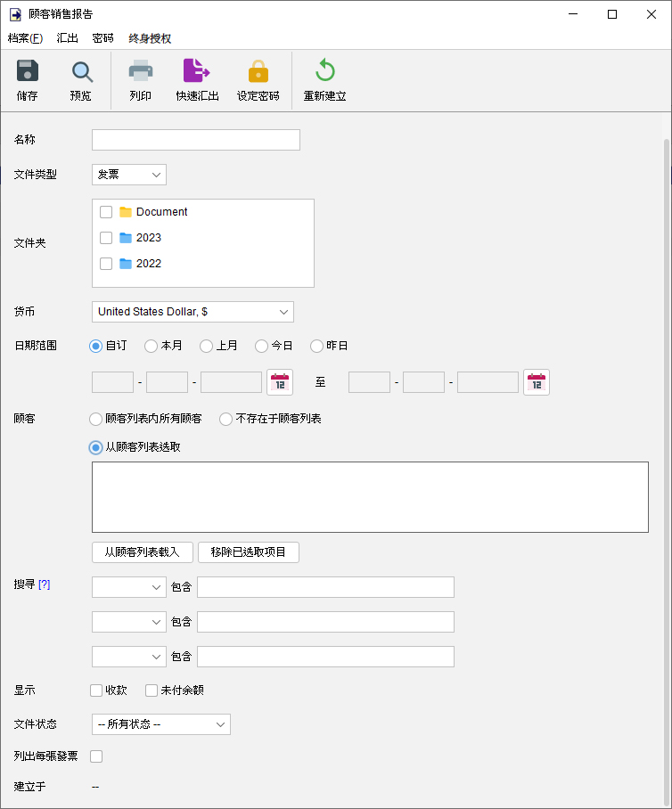Image resolution: width=672 pixels, height=809 pixels.
Task: Select 顾客列表内所有顾客 radio option
Action: 95,419
